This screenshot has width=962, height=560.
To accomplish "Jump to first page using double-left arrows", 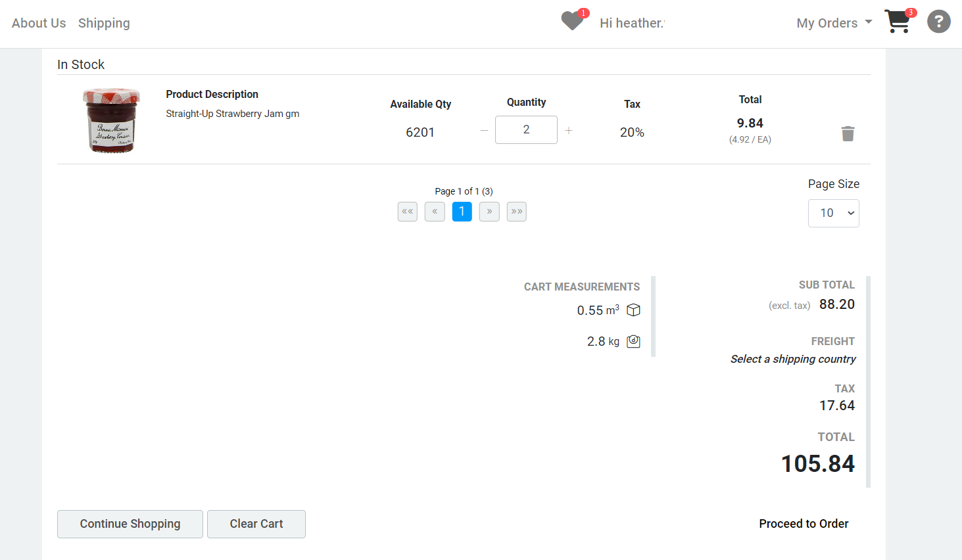I will point(407,212).
